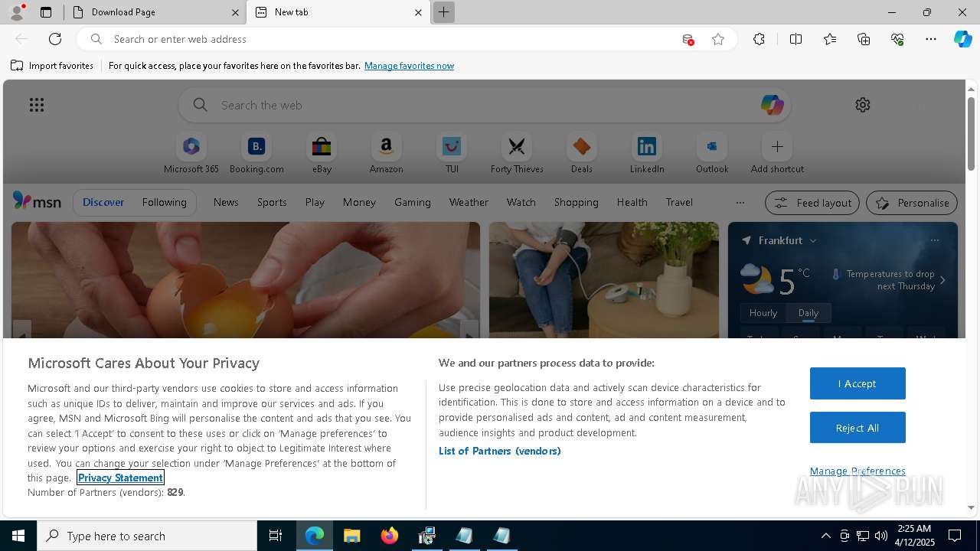Image resolution: width=980 pixels, height=551 pixels.
Task: Open List of Partners (vendors) link
Action: point(500,451)
